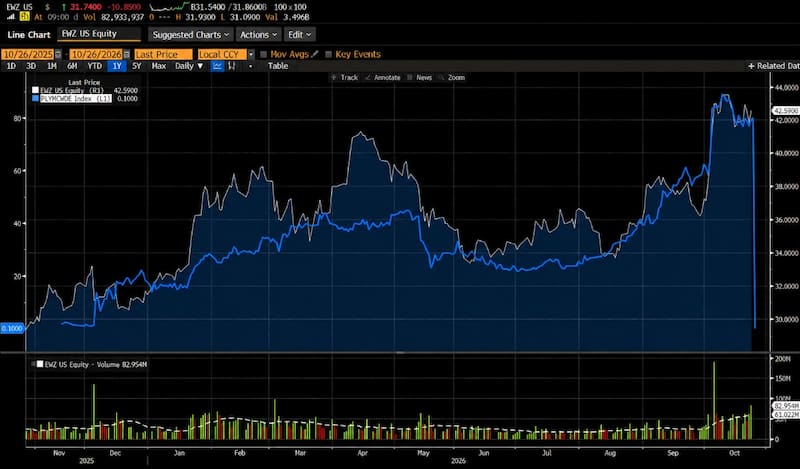Click the Last Price field selector
This screenshot has width=800, height=469.
pyautogui.click(x=163, y=55)
